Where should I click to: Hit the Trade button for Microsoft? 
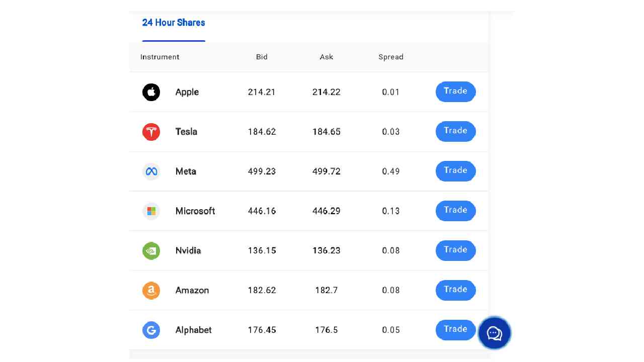(x=455, y=211)
